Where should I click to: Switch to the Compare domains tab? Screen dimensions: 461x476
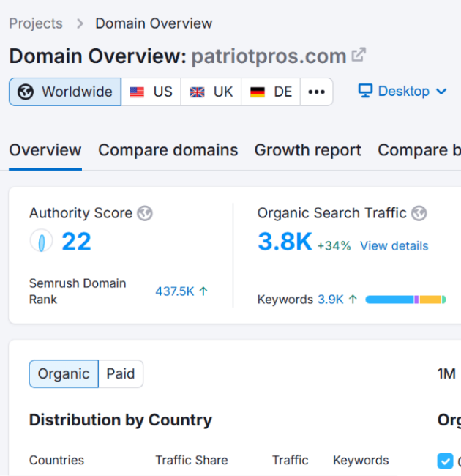pyautogui.click(x=168, y=150)
